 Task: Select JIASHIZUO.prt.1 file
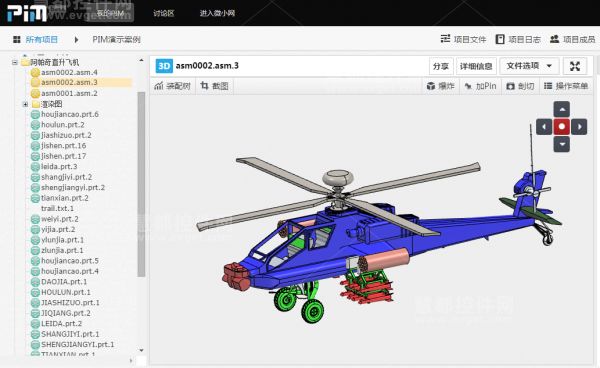coord(70,303)
